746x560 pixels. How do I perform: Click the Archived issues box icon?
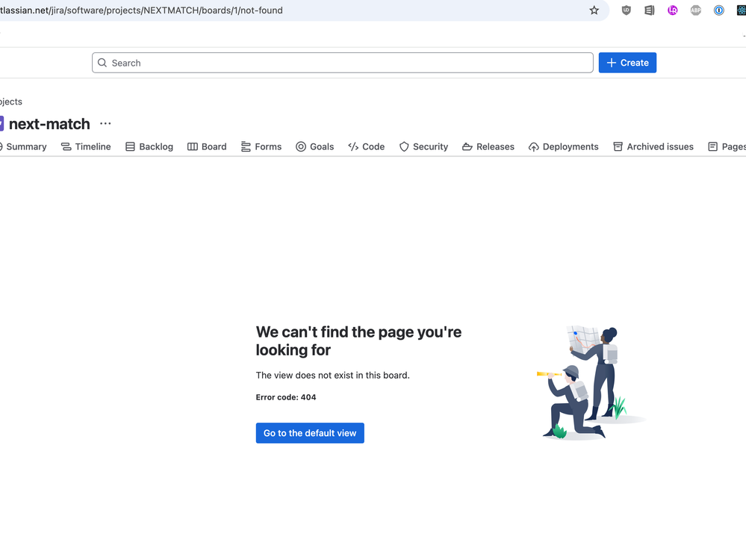(618, 146)
